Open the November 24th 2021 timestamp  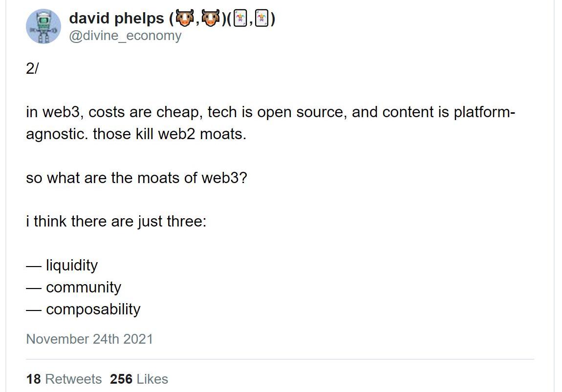[89, 339]
